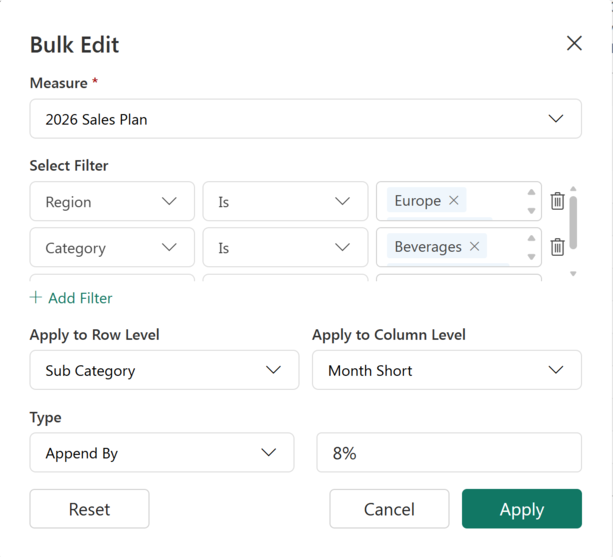Expand the Category field dropdown

pos(112,247)
